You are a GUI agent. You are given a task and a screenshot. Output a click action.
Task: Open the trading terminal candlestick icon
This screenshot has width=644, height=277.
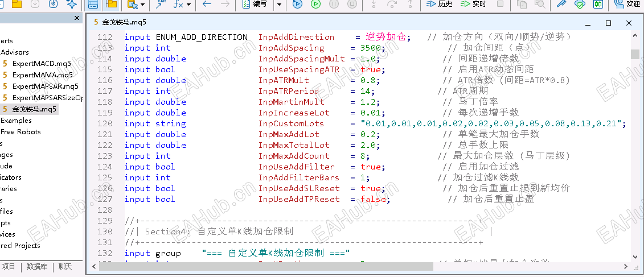[598, 4]
